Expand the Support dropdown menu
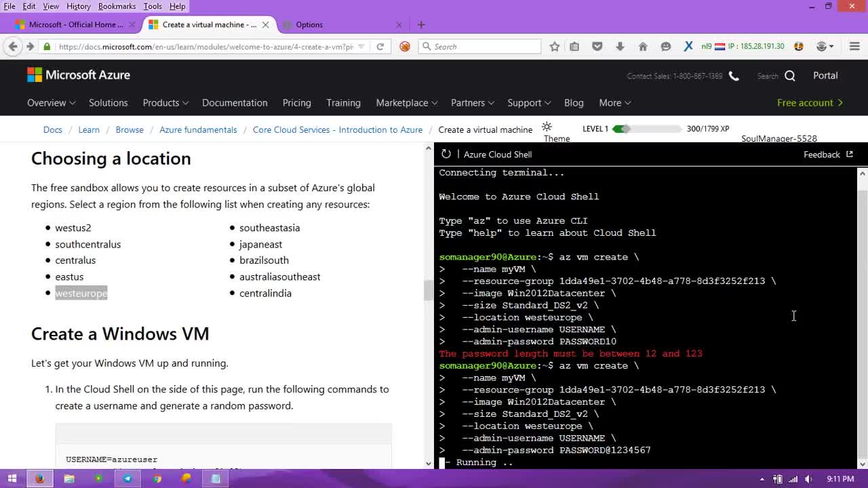The height and width of the screenshot is (488, 868). pos(529,103)
